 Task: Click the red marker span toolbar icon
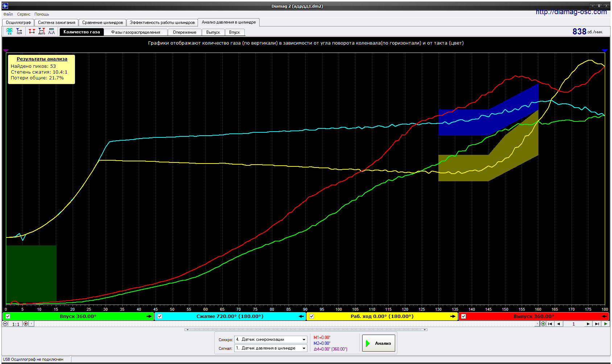point(32,32)
